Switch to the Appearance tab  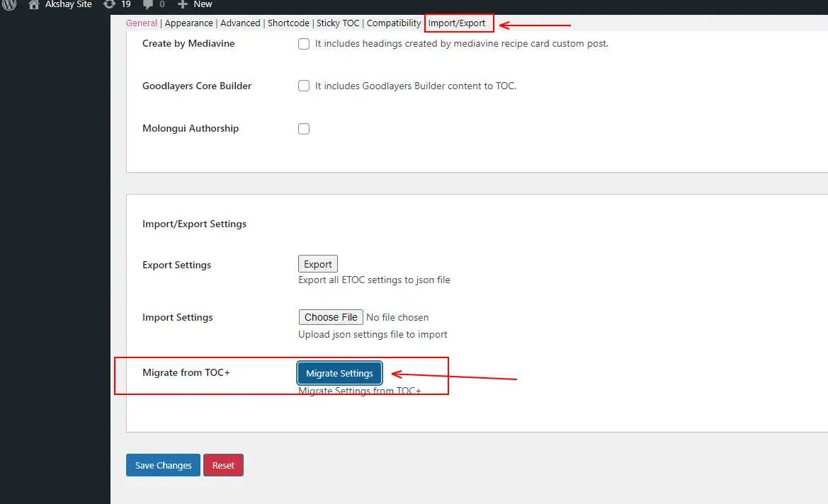click(188, 23)
